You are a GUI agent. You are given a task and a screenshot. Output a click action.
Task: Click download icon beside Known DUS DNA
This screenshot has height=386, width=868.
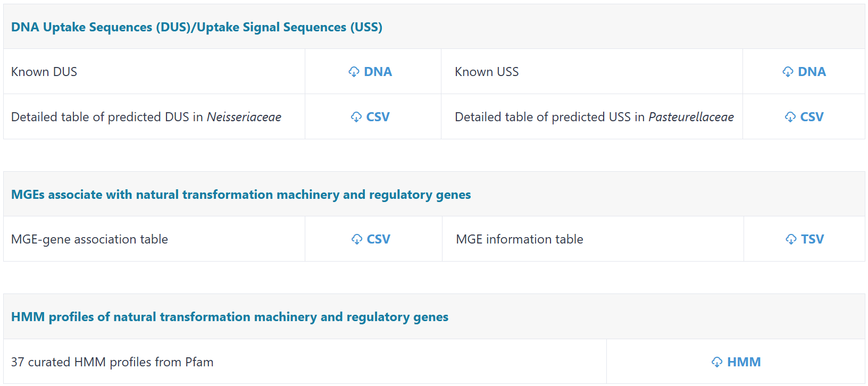[x=354, y=72]
